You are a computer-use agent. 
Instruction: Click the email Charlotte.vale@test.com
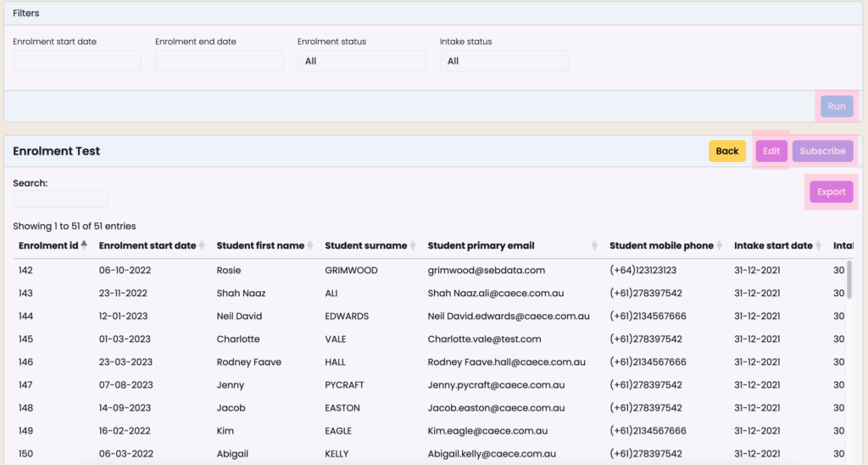(x=484, y=339)
